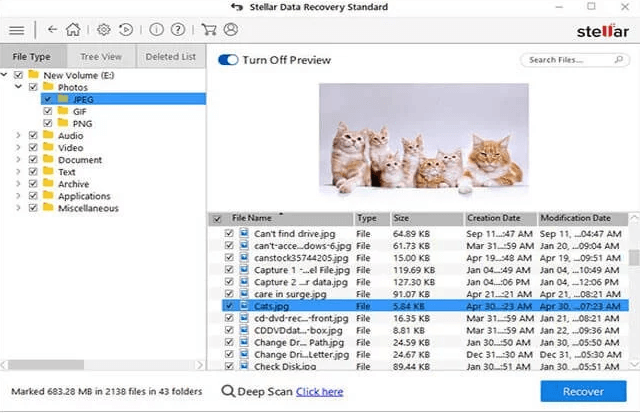Open the help question mark icon
The height and width of the screenshot is (413, 640).
[178, 29]
